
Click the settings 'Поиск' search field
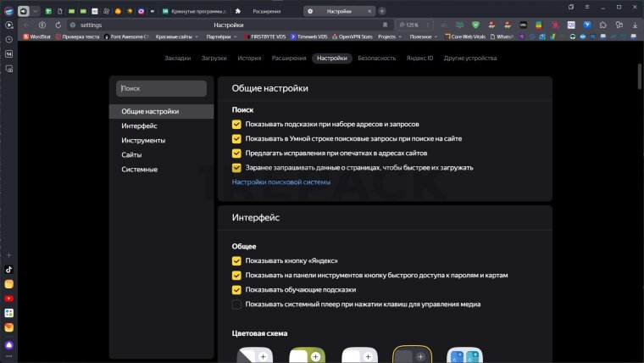162,88
